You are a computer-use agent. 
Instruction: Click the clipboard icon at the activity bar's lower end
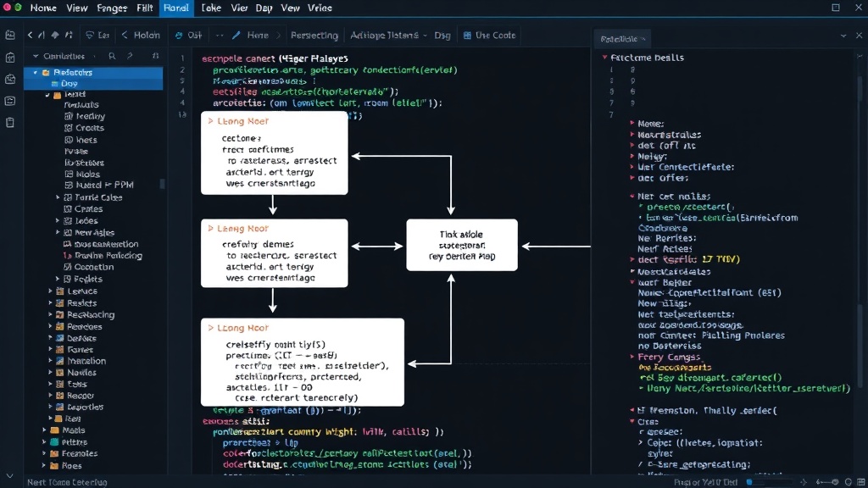tap(10, 122)
